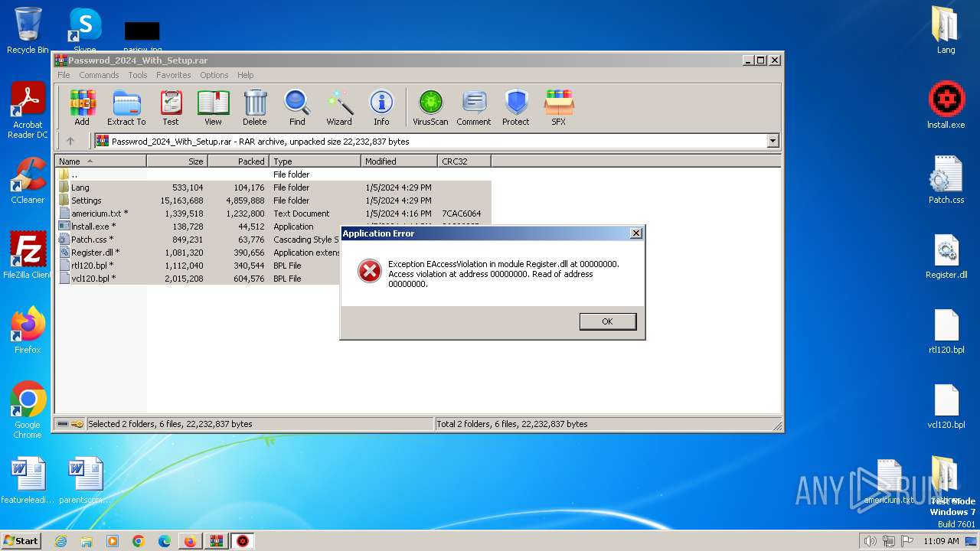The image size is (980, 551).
Task: Open the CCleaner desktop icon
Action: [x=28, y=181]
